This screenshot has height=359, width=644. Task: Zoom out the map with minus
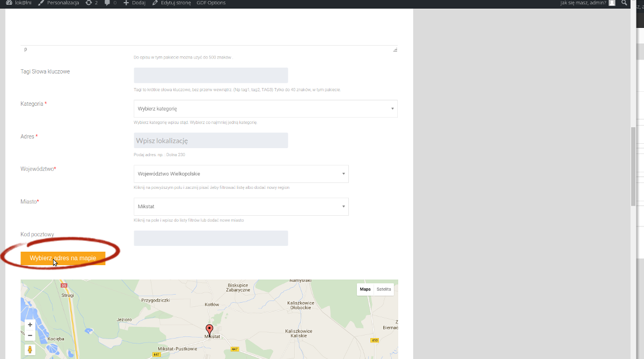pos(30,335)
